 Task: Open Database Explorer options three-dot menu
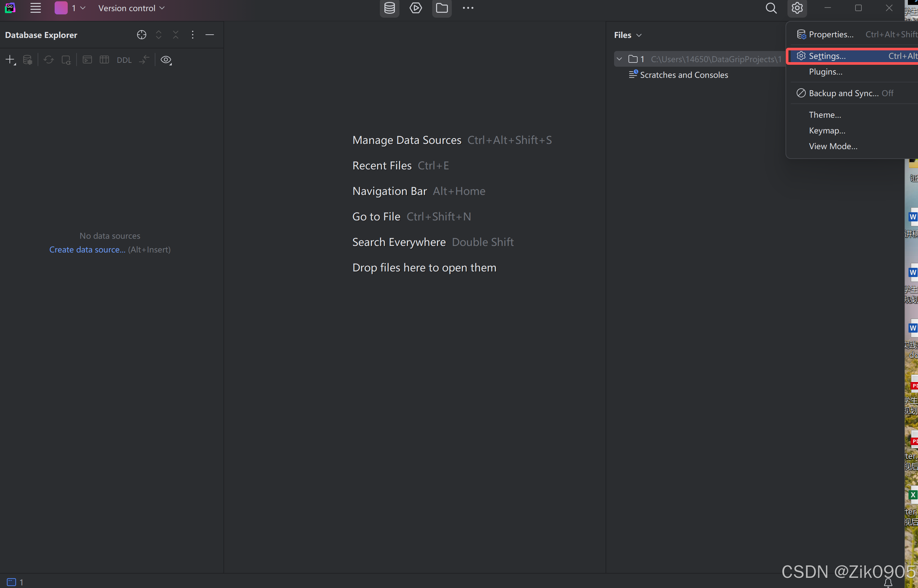pyautogui.click(x=192, y=35)
